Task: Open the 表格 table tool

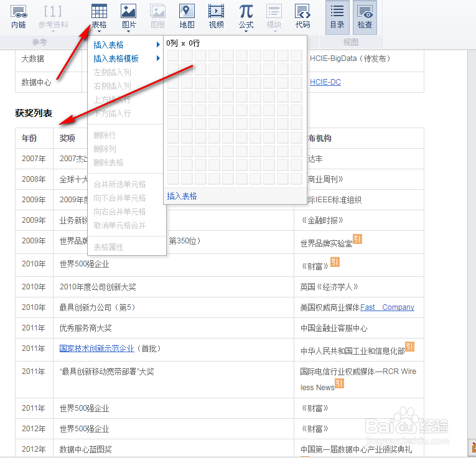Action: click(99, 16)
